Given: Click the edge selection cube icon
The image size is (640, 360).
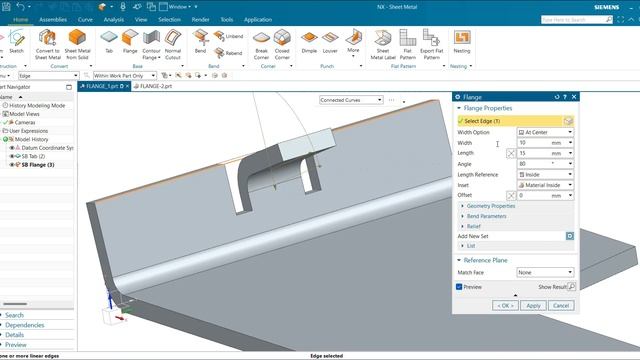Looking at the screenshot, I should pyautogui.click(x=568, y=121).
